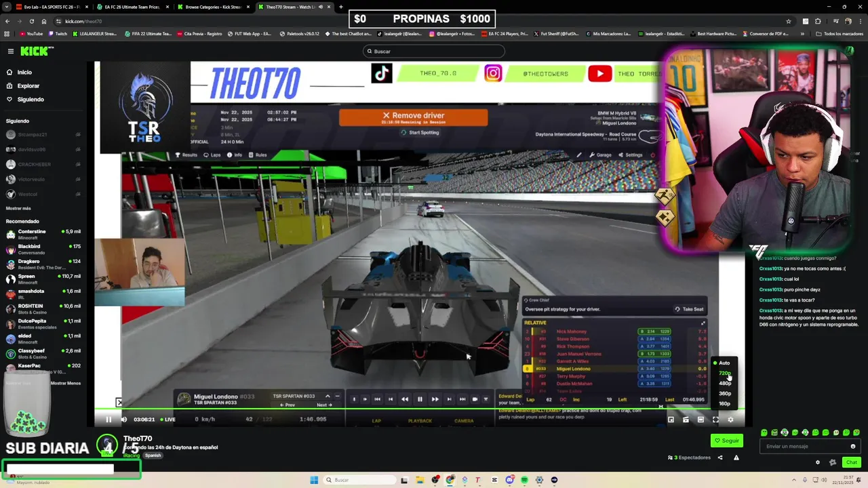Pause the Kick stream player
Viewport: 868px width, 488px height.
tap(108, 420)
